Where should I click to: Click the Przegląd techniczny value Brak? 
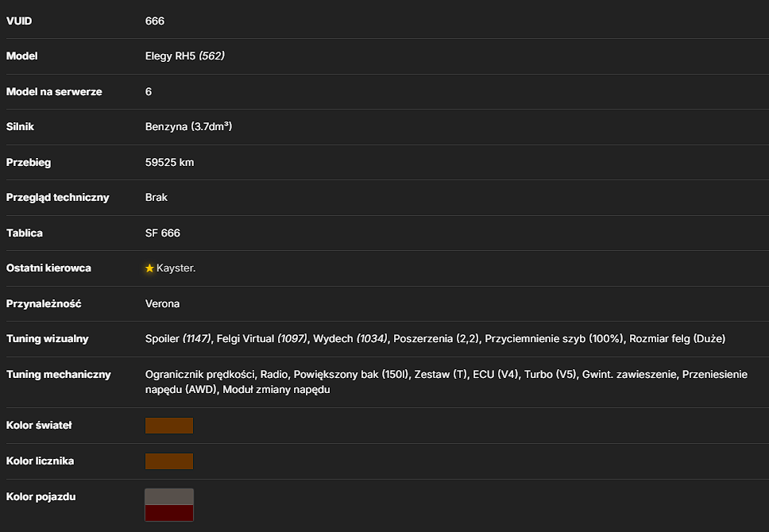tap(157, 197)
